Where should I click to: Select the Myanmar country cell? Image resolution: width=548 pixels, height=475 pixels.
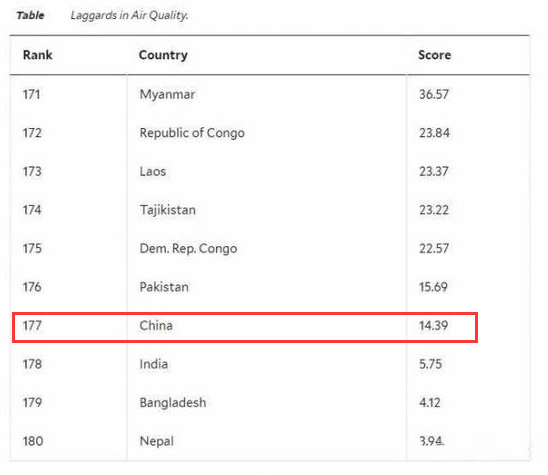pos(167,94)
